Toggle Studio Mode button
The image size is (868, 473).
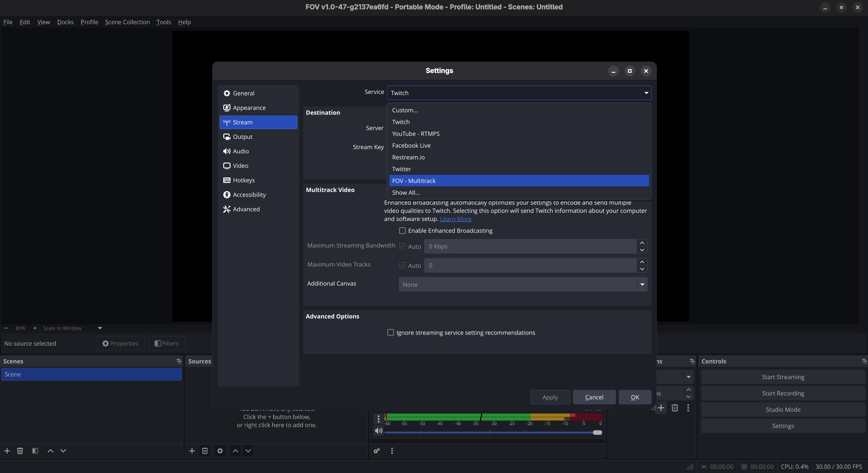click(783, 409)
